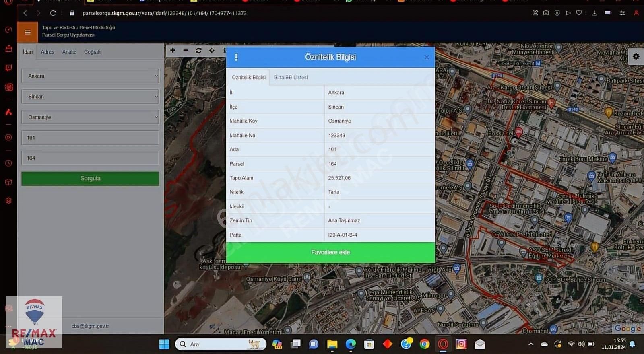644x354 pixels.
Task: Open the red profile account icon
Action: pyautogui.click(x=636, y=13)
